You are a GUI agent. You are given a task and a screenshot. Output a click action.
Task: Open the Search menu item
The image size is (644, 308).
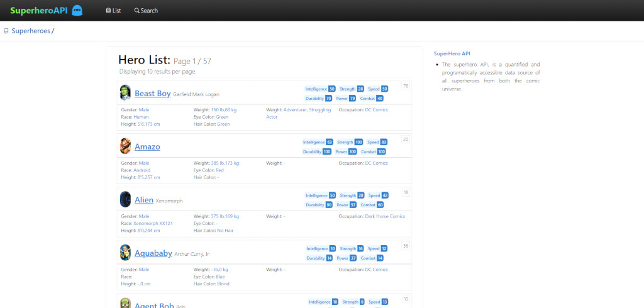(x=146, y=11)
